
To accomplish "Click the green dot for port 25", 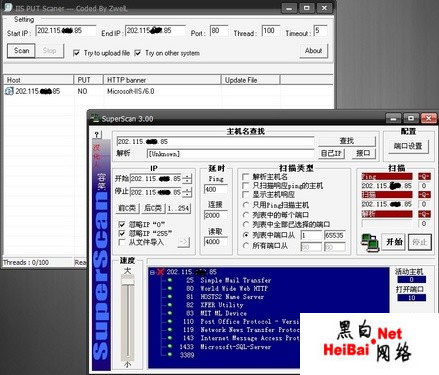I will pyautogui.click(x=170, y=280).
